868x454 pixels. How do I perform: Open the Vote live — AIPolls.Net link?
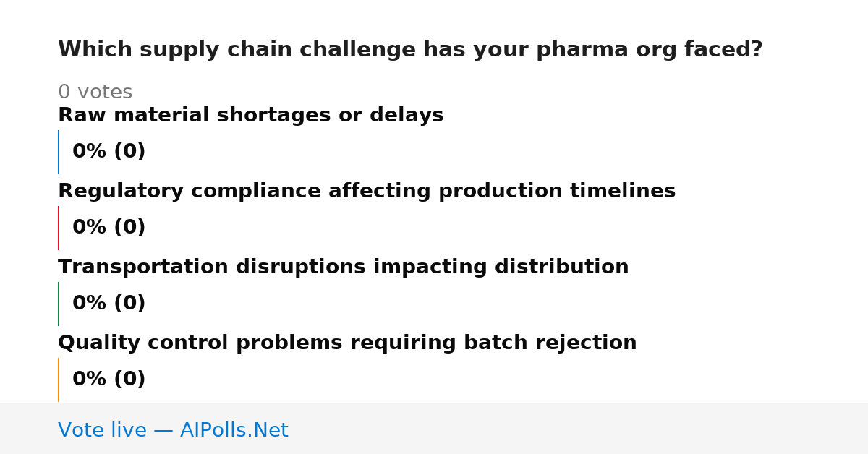173,431
